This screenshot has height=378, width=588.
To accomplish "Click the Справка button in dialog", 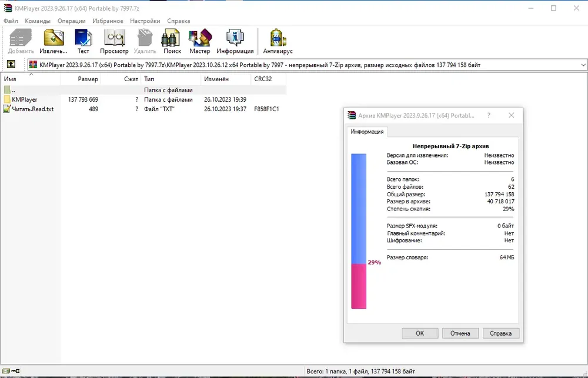I will pyautogui.click(x=500, y=333).
